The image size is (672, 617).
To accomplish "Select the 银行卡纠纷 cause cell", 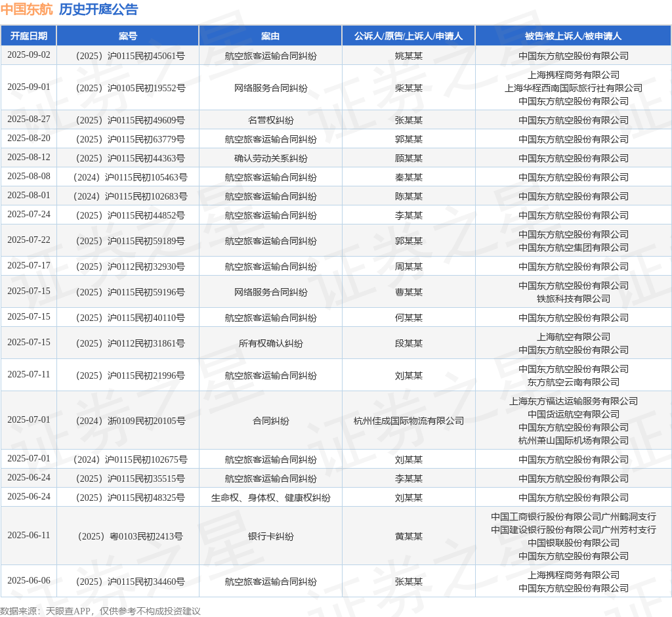I will point(270,536).
